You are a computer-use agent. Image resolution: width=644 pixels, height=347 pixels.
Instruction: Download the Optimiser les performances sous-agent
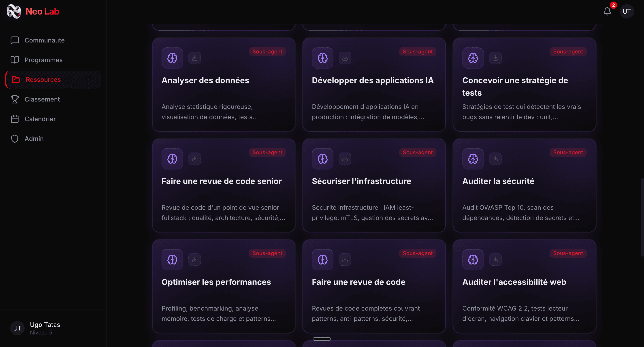(194, 260)
